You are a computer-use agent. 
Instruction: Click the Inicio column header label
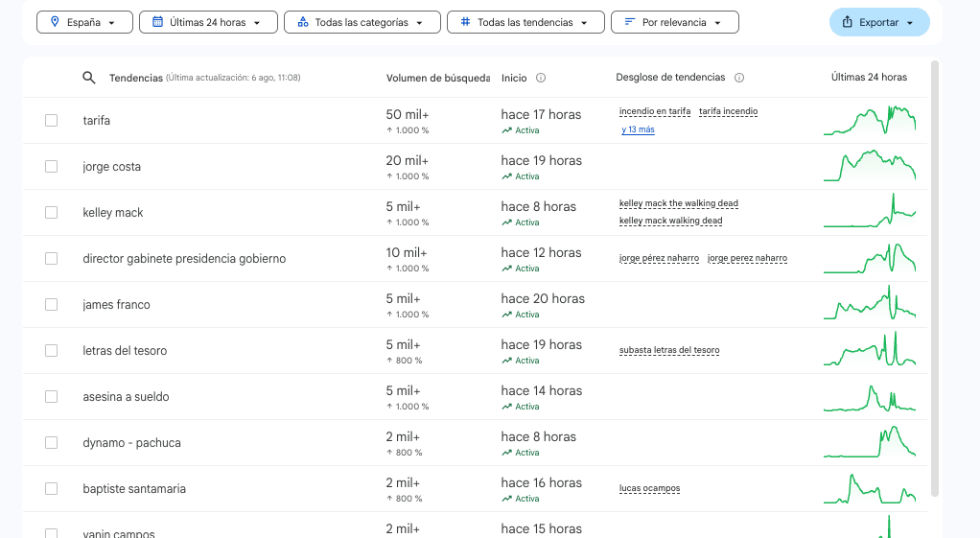(514, 78)
